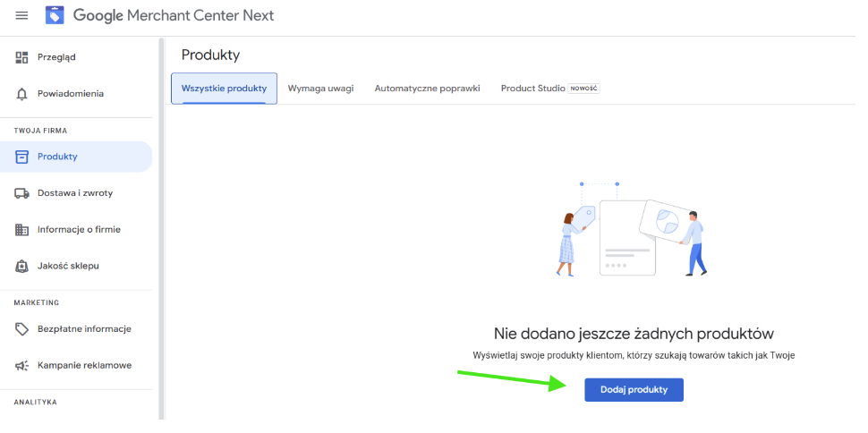Click the ANALITYKA section label

point(36,403)
